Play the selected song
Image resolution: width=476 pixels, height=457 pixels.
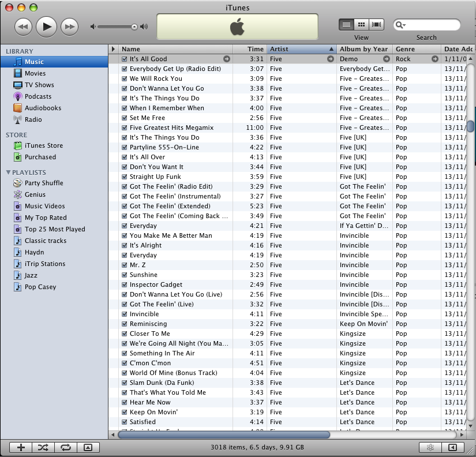tap(46, 27)
